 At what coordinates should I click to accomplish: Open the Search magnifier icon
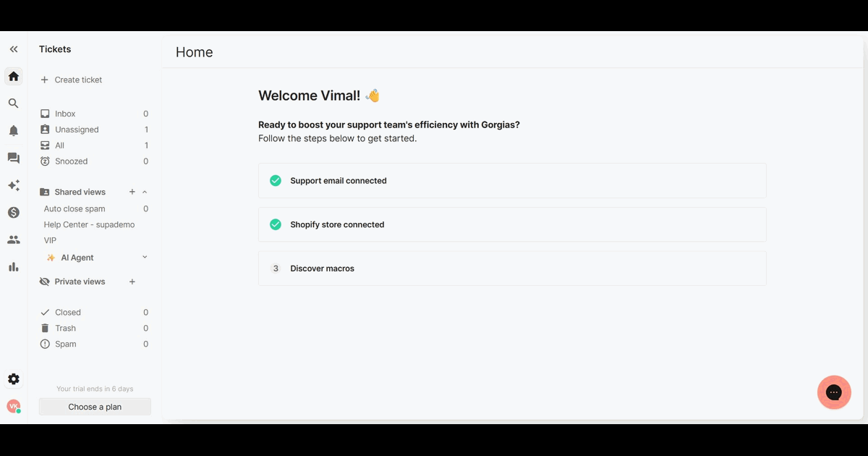13,104
